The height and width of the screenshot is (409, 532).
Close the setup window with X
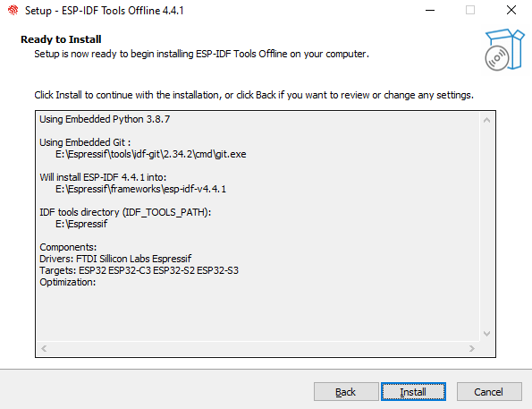[511, 10]
